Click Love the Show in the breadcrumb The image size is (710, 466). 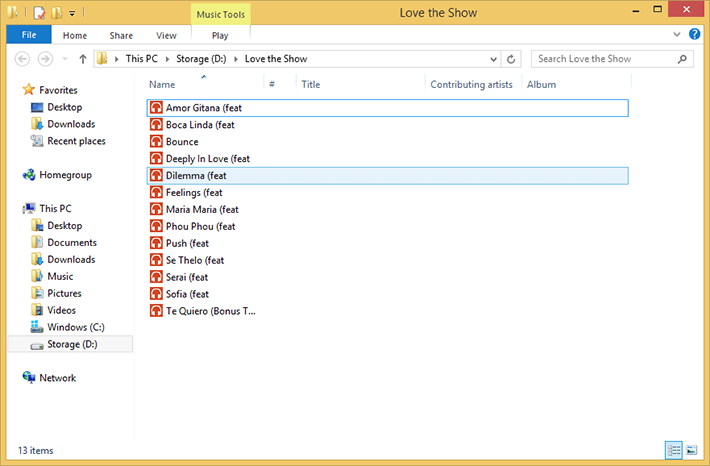(x=276, y=59)
